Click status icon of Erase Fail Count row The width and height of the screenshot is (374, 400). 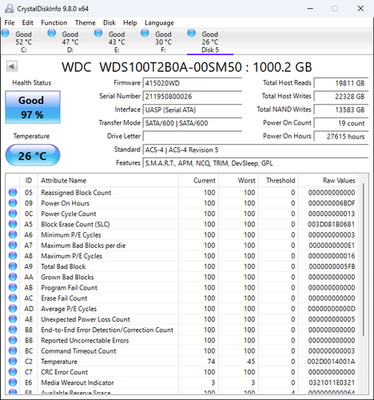pos(13,298)
